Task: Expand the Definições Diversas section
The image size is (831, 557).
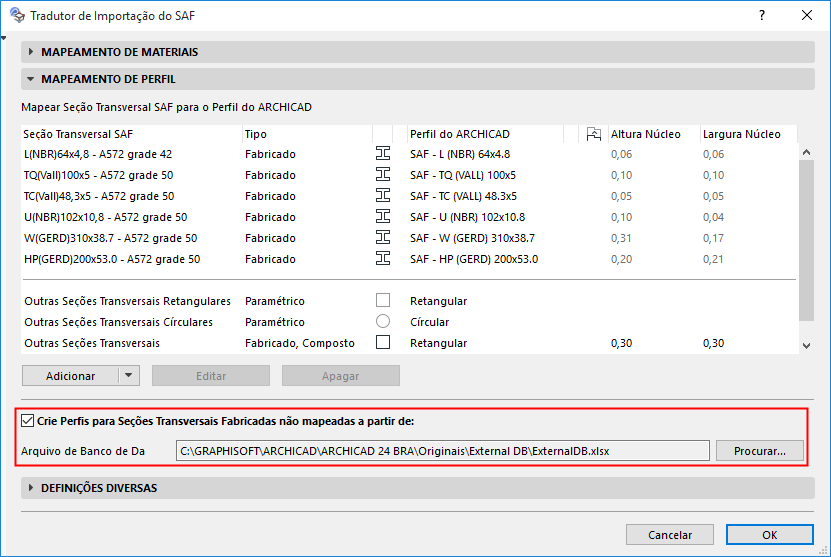Action: 31,488
